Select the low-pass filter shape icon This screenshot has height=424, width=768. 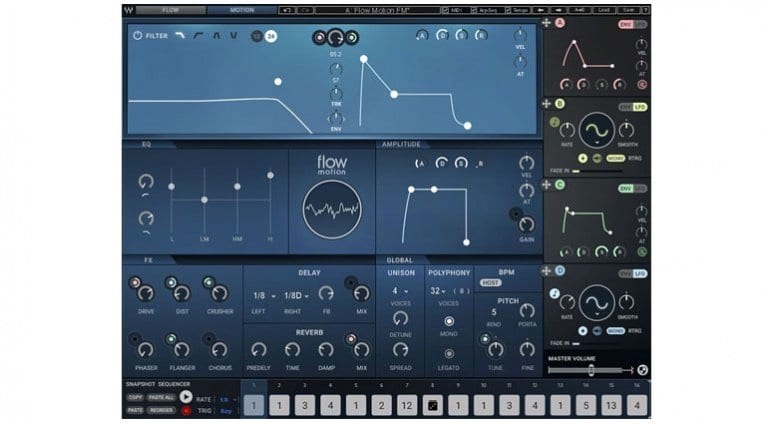click(x=180, y=35)
